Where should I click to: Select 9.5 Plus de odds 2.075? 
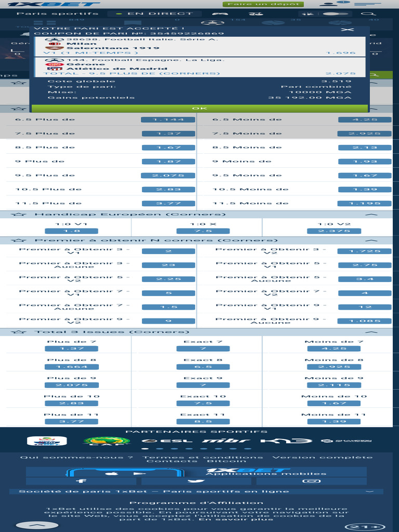point(168,176)
